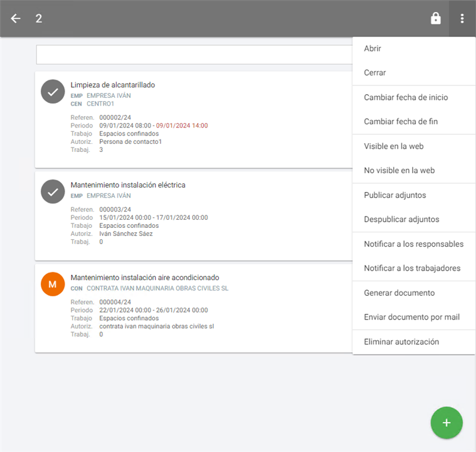The image size is (476, 452).
Task: Select Abrir from the menu
Action: coord(373,49)
